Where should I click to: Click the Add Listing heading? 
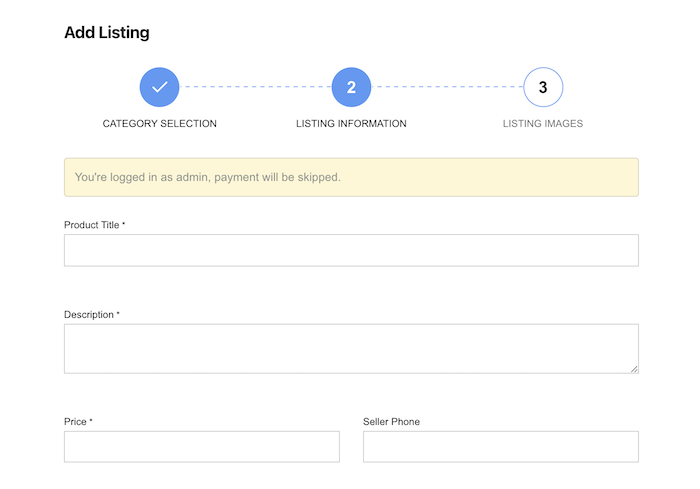(107, 33)
